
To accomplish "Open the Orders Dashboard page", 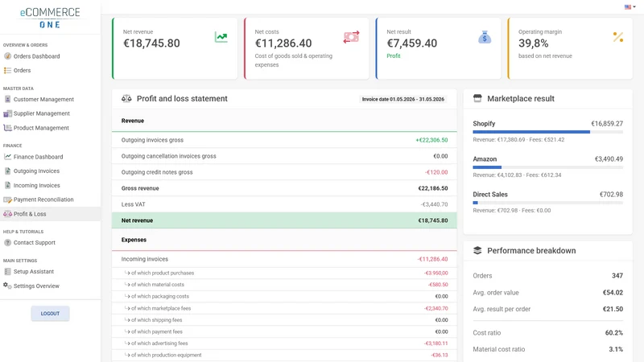I will pos(36,56).
